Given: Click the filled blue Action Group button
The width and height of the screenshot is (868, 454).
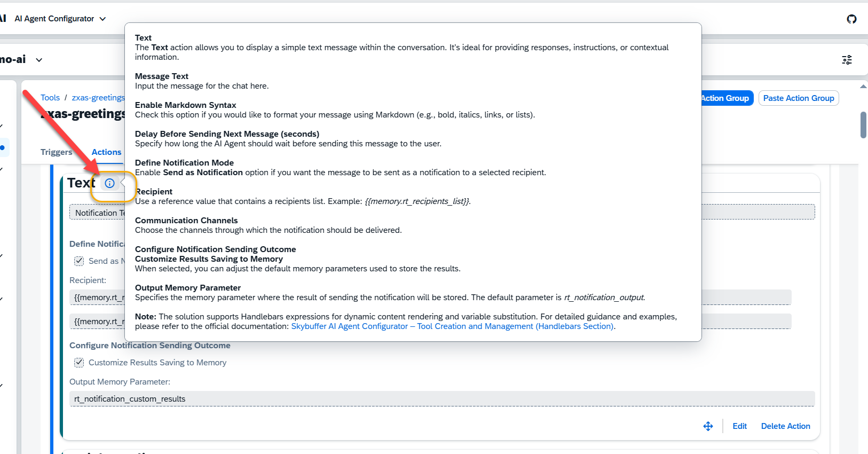Looking at the screenshot, I should pos(725,98).
